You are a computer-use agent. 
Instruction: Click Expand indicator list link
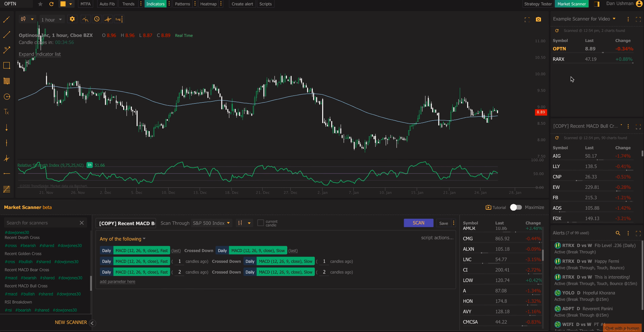click(x=40, y=54)
